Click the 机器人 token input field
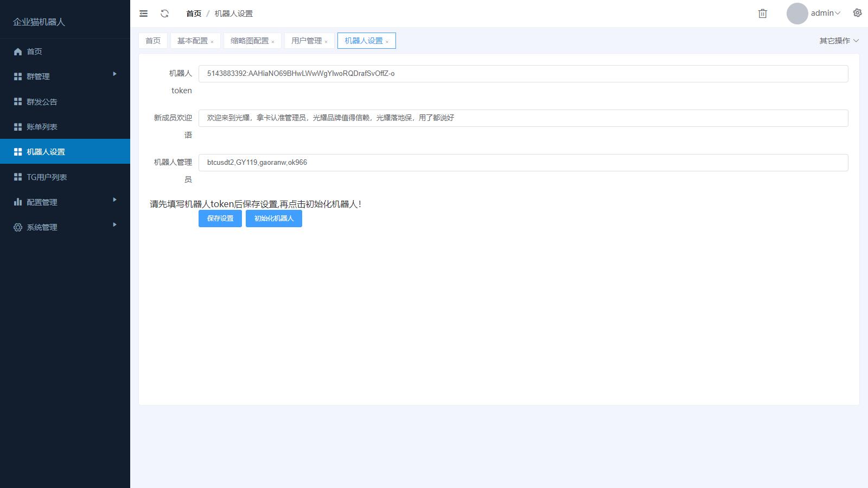This screenshot has height=488, width=868. (523, 74)
